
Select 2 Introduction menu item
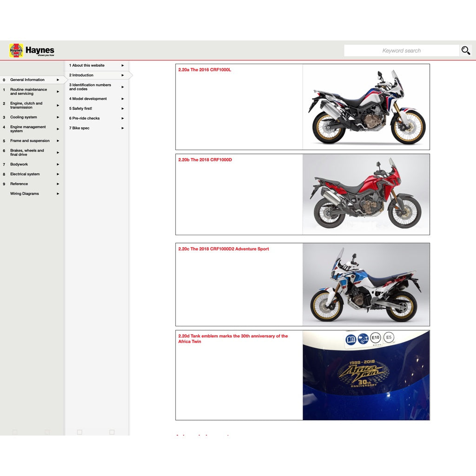[x=81, y=75]
